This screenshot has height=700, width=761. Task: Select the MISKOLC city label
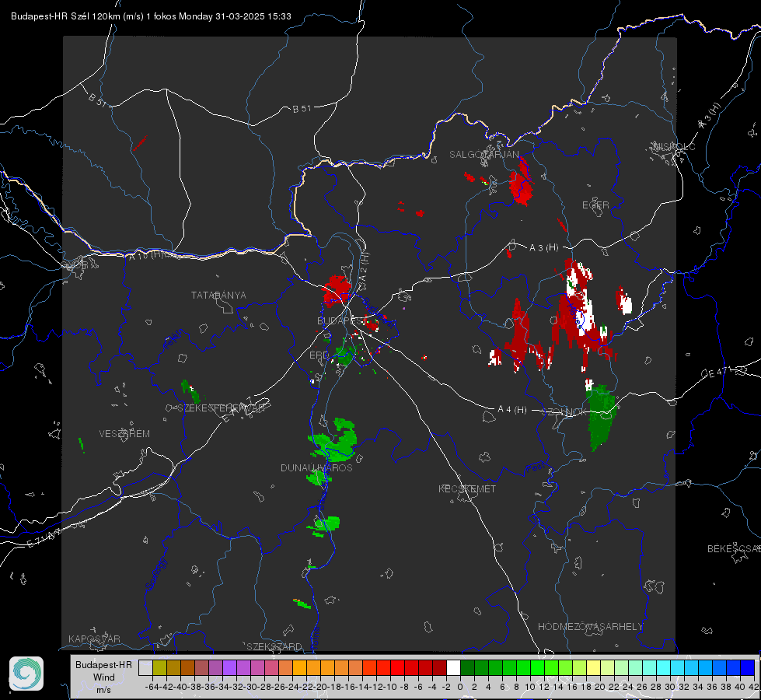click(674, 146)
